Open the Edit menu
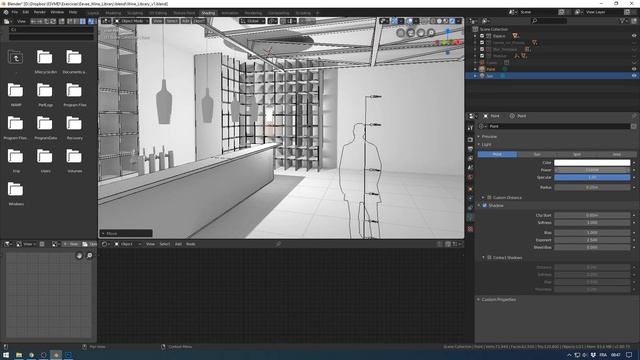The height and width of the screenshot is (360, 640). click(x=26, y=12)
